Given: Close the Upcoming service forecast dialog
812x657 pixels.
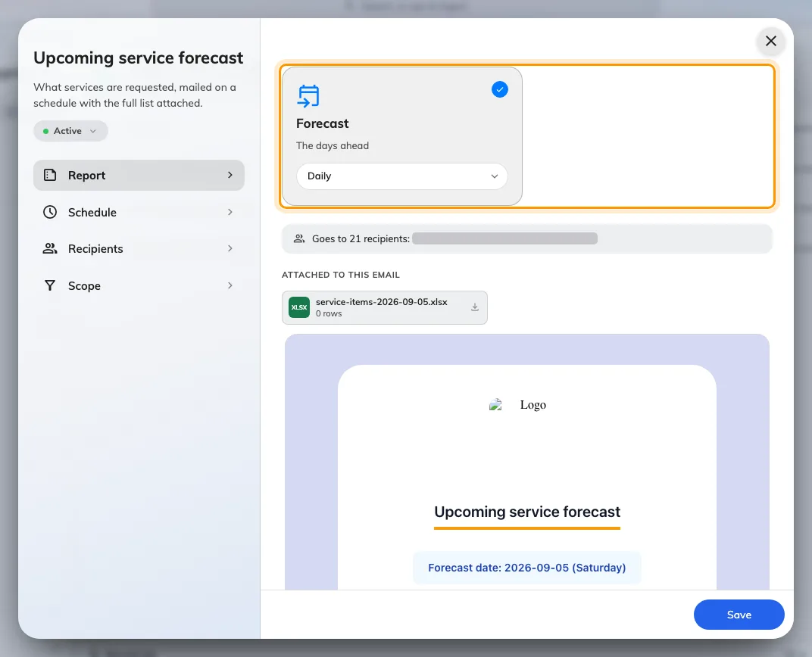Looking at the screenshot, I should pos(771,41).
